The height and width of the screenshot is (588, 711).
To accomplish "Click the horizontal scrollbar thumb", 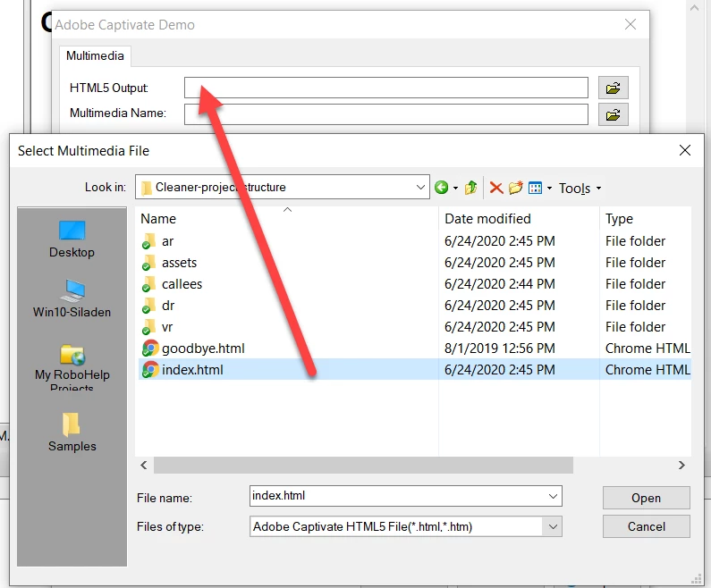I will point(363,466).
